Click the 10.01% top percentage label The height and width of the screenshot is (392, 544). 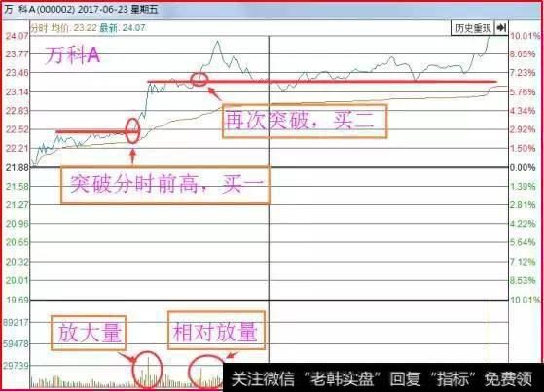(525, 36)
